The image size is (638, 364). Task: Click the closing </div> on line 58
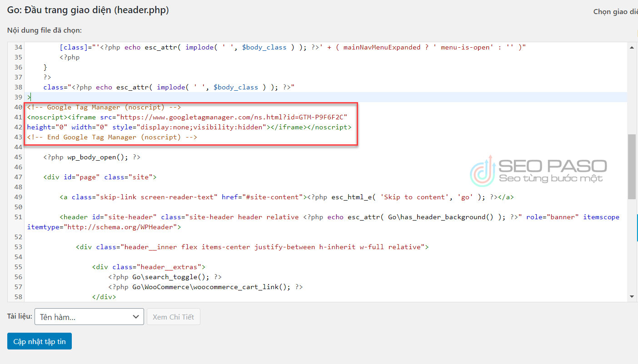[104, 297]
